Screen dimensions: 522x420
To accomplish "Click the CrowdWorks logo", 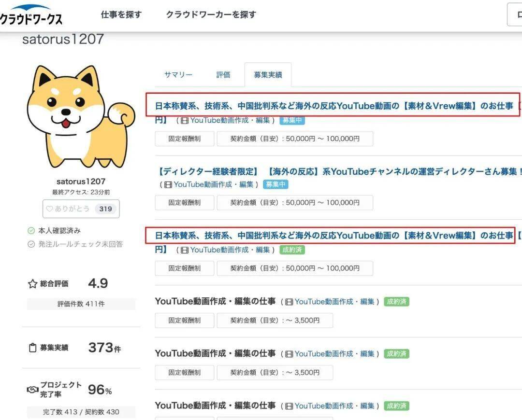I will 31,15.
